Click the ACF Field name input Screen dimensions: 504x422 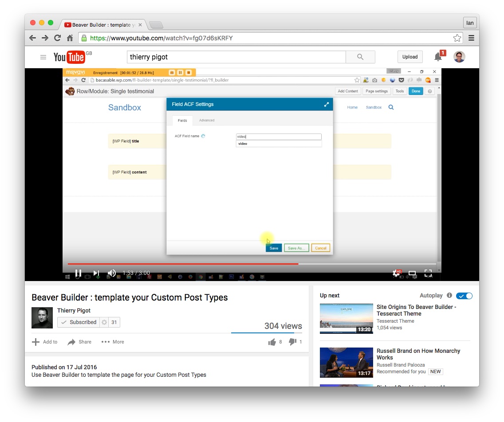pos(279,137)
